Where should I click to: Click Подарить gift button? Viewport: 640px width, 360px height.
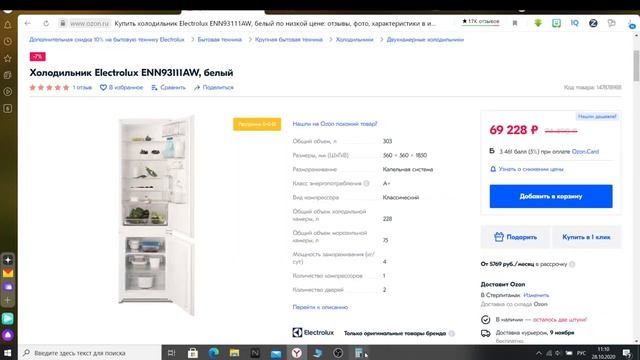click(x=515, y=237)
